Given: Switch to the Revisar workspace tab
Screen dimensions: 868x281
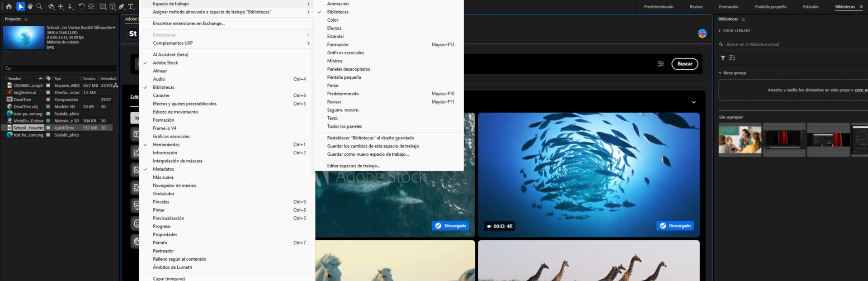Looking at the screenshot, I should click(696, 7).
